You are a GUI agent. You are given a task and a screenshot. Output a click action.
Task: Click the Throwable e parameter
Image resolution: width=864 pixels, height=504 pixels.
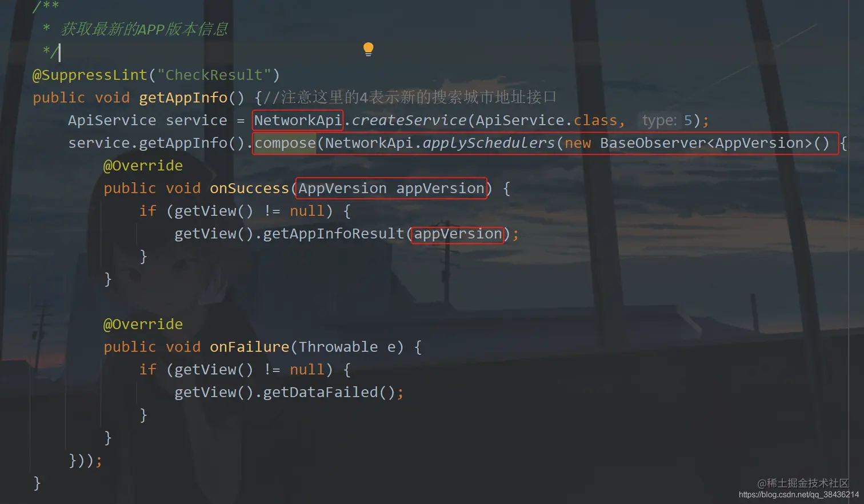[347, 347]
